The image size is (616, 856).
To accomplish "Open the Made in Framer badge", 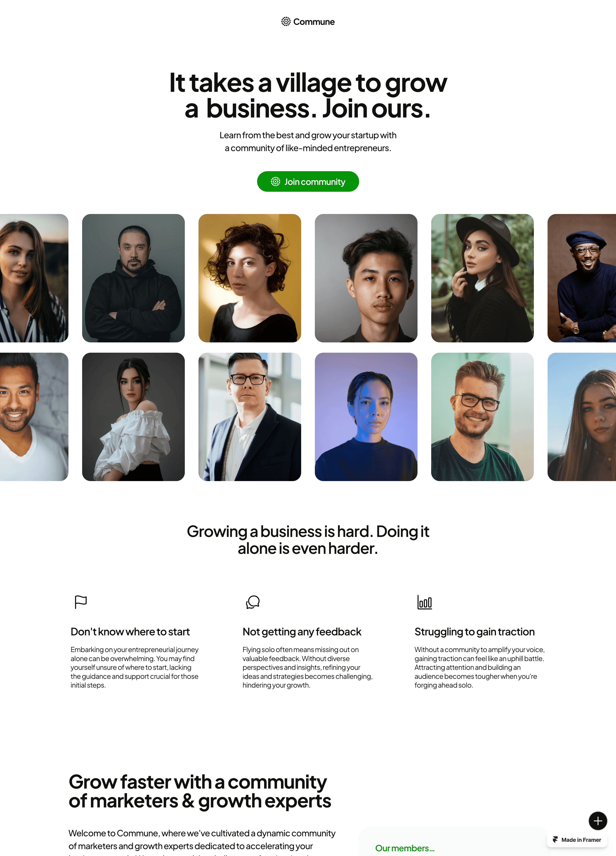I will click(x=577, y=840).
